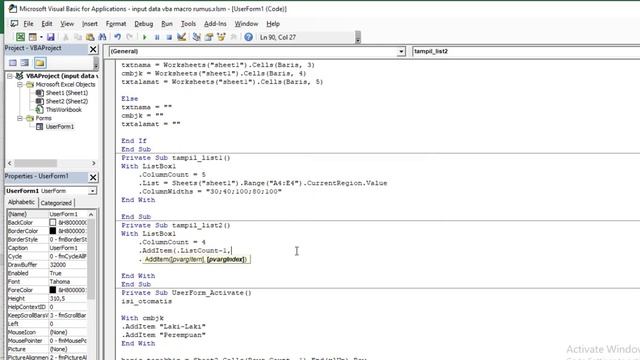
Task: Switch to the Alphabetic properties tab
Action: pos(22,202)
